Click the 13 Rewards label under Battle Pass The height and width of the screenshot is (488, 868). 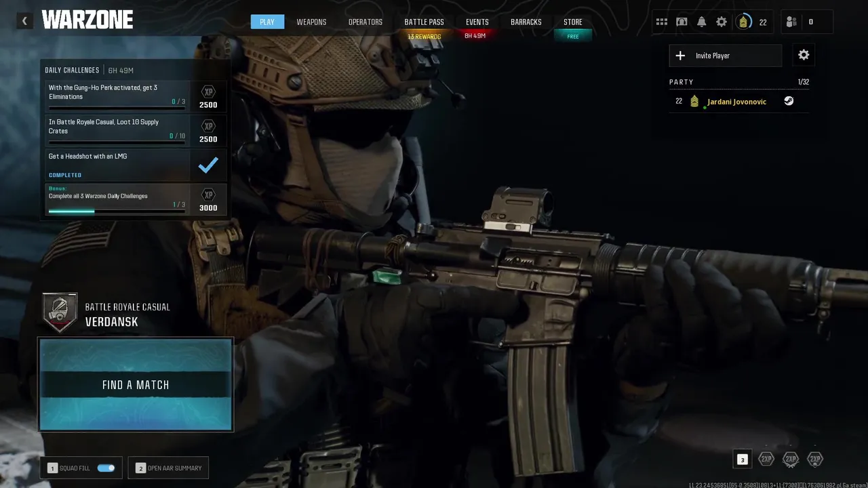[425, 37]
